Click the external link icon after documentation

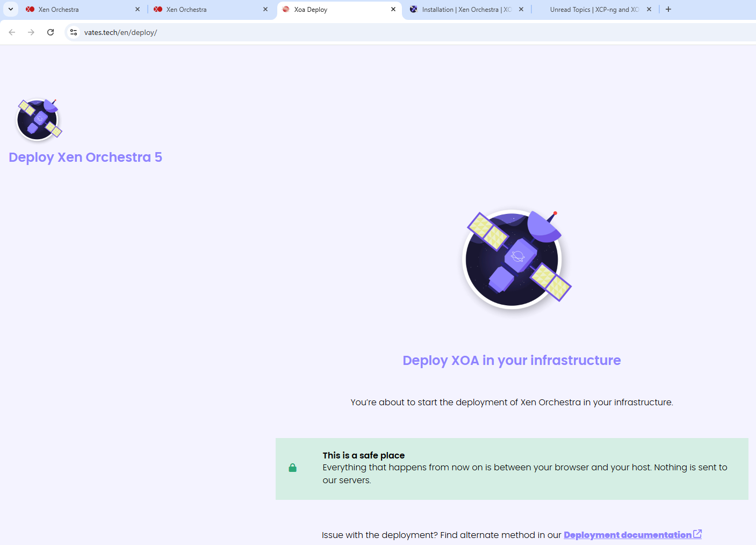[x=697, y=534]
